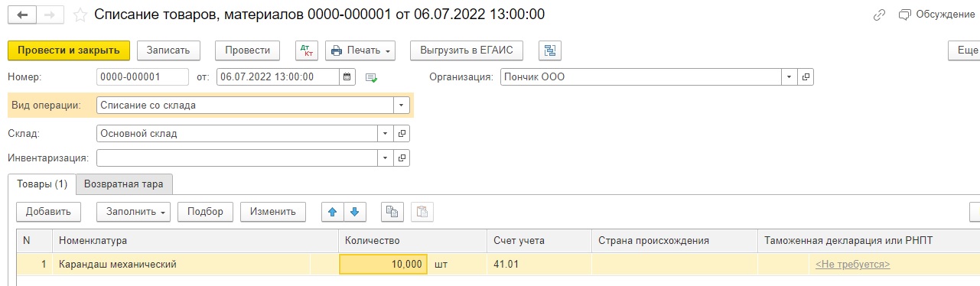The height and width of the screenshot is (286, 980).
Task: Open the Заполнить dropdown menu
Action: (x=134, y=212)
